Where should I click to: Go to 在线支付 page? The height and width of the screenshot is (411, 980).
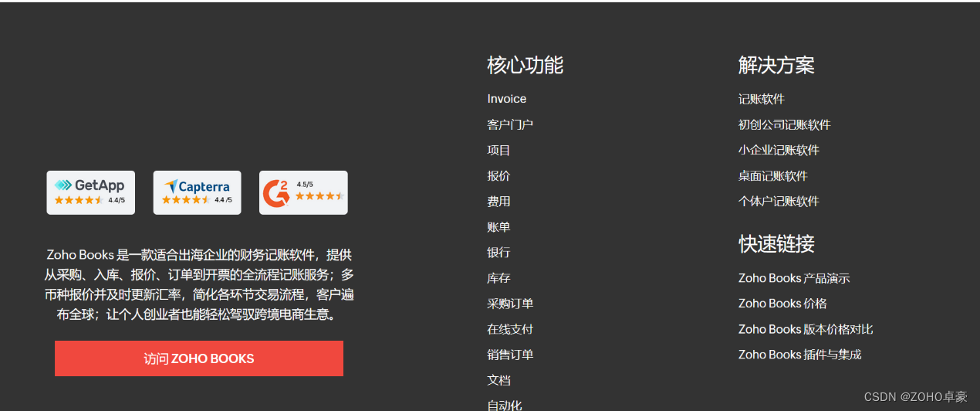[510, 329]
